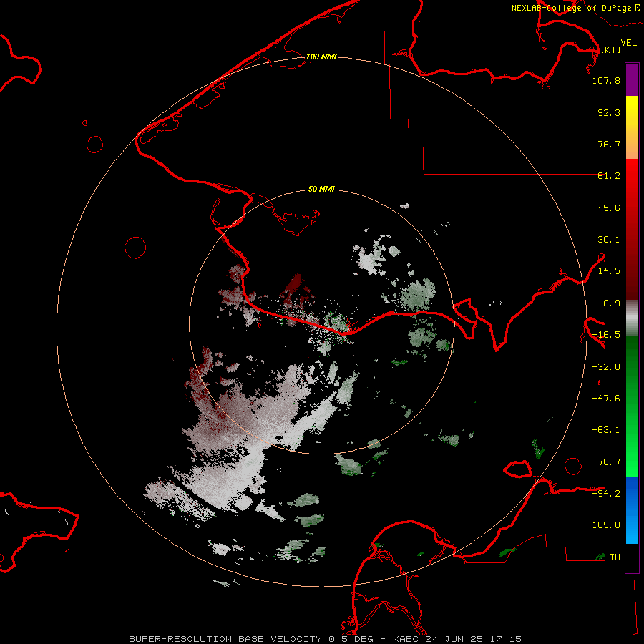Image resolution: width=644 pixels, height=644 pixels.
Task: Click the purple segment of the color bar
Action: 632,79
